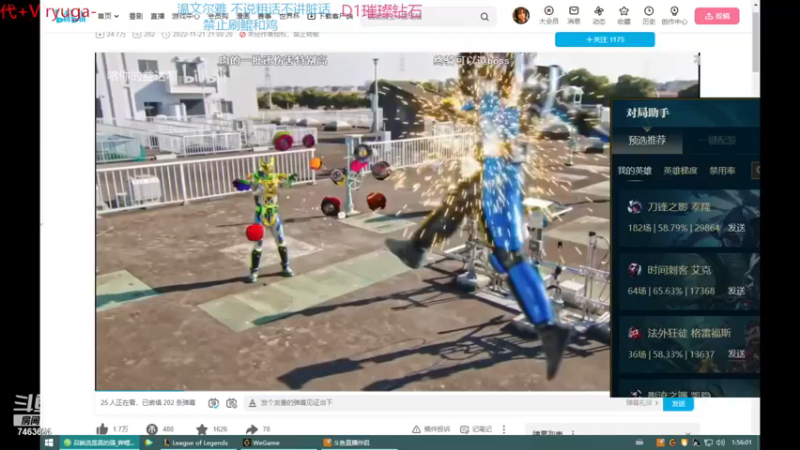Share the video with arrow icon
This screenshot has height=450, width=800.
point(252,429)
